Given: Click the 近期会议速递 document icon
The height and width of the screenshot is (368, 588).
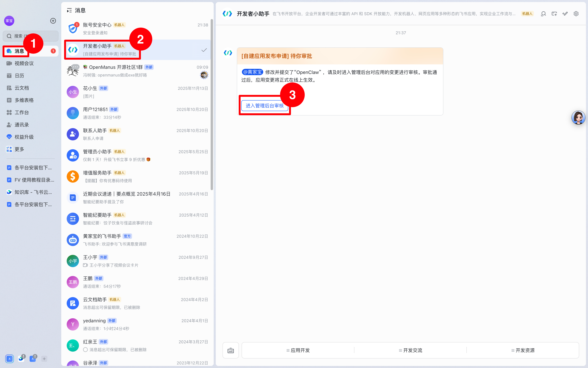Looking at the screenshot, I should click(73, 198).
